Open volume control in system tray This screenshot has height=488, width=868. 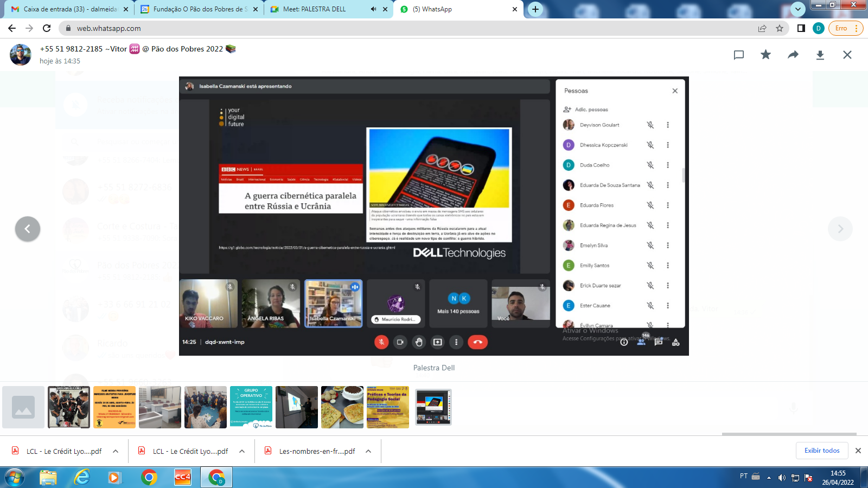tap(782, 478)
